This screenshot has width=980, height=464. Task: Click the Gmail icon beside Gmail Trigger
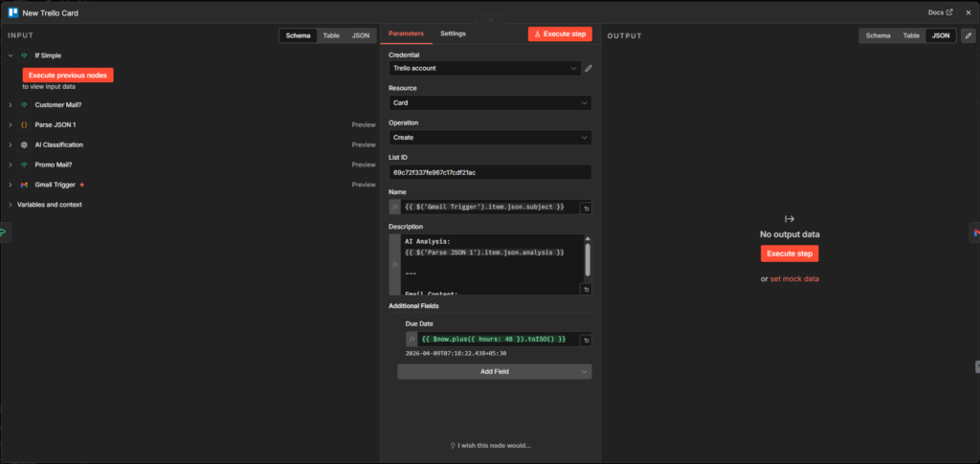pos(24,185)
